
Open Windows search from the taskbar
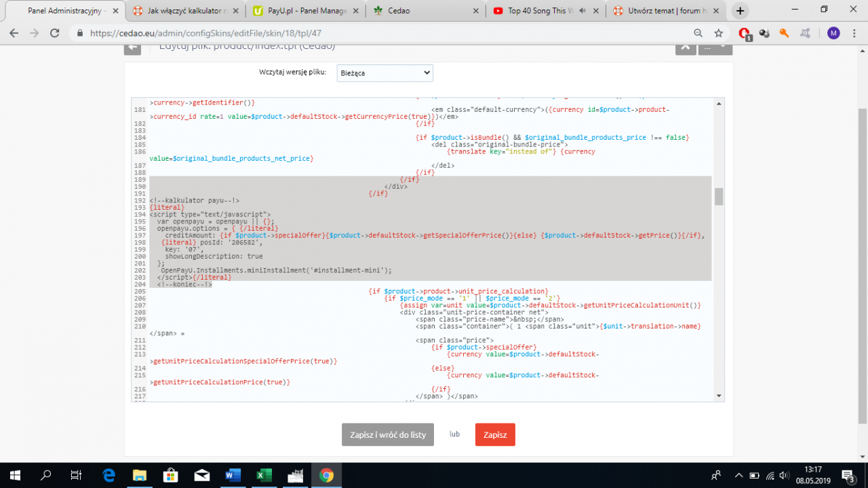pyautogui.click(x=46, y=475)
